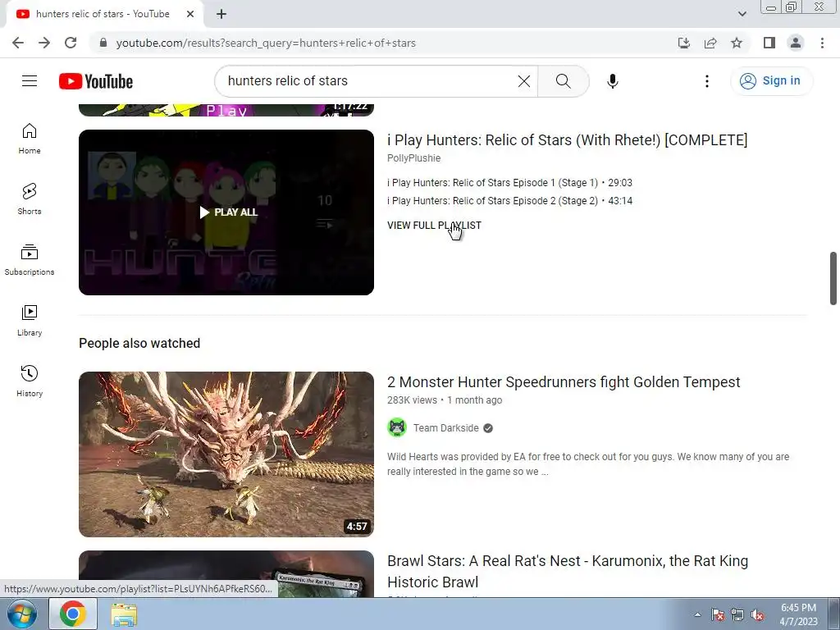Viewport: 840px width, 630px height.
Task: Open Chrome's three-dot menu
Action: (822, 43)
